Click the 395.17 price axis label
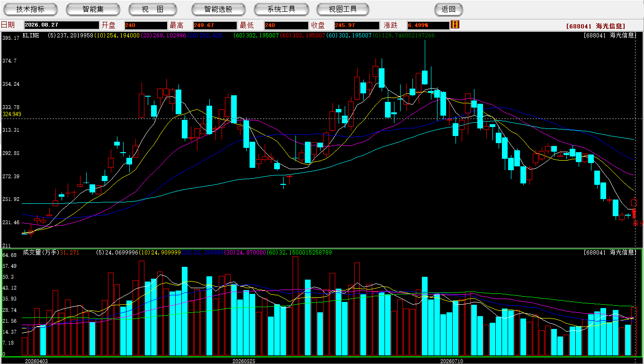The width and height of the screenshot is (644, 364). click(11, 38)
